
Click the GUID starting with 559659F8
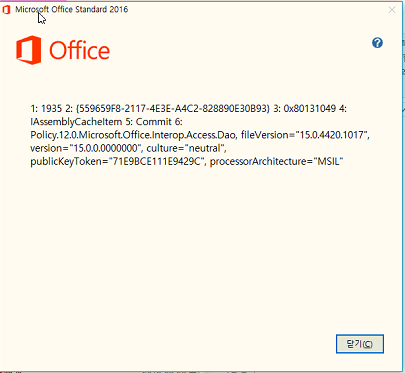click(173, 108)
